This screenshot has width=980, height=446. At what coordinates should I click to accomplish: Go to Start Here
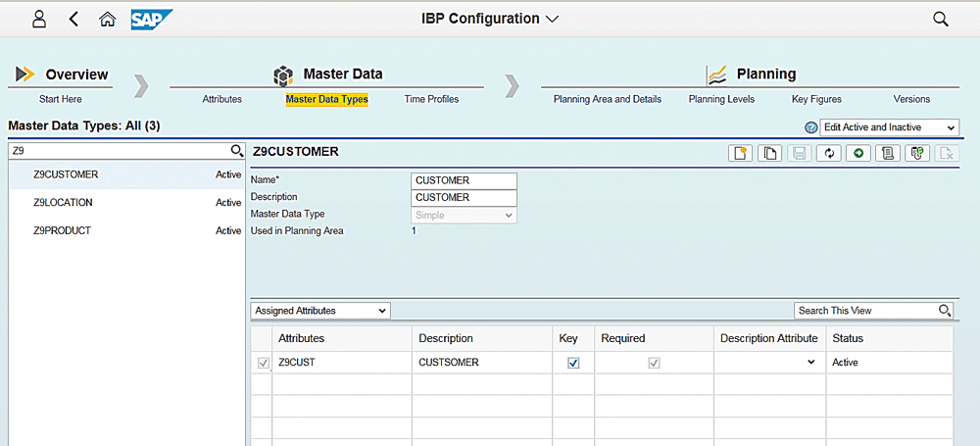pos(60,99)
